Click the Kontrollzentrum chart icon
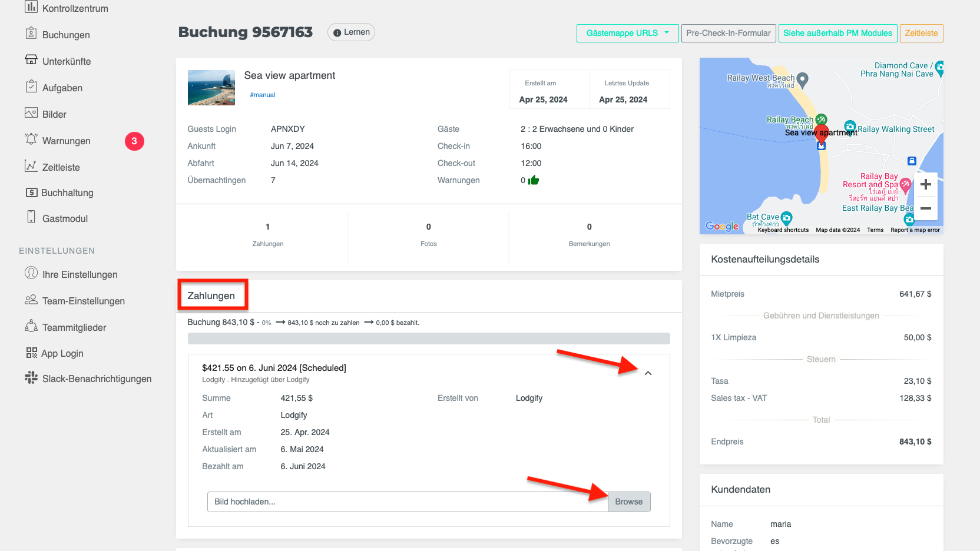Screen dimensions: 980x551 [31, 8]
